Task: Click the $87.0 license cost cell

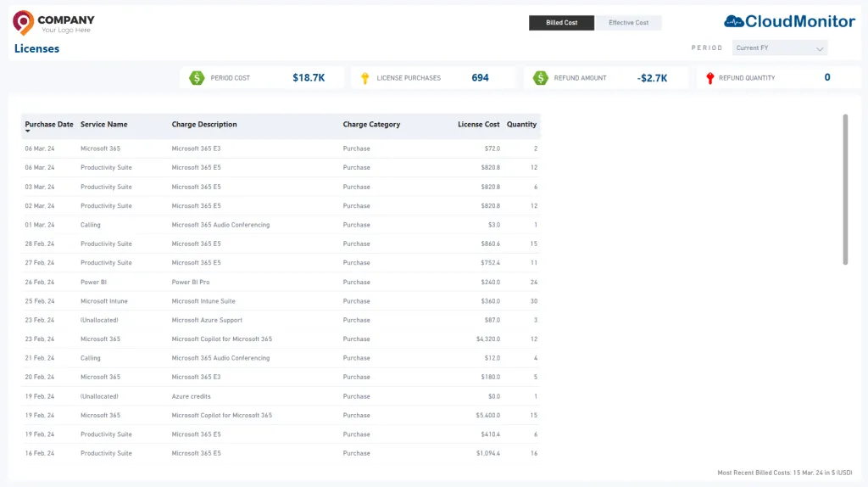Action: (x=492, y=320)
